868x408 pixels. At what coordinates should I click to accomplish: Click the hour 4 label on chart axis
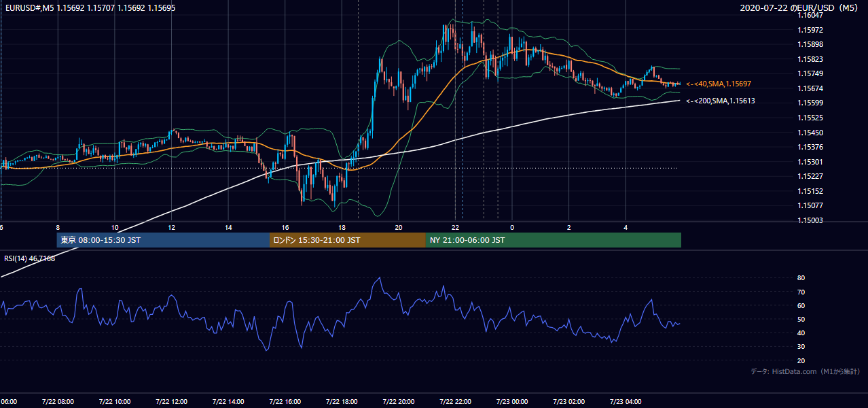[x=626, y=228]
